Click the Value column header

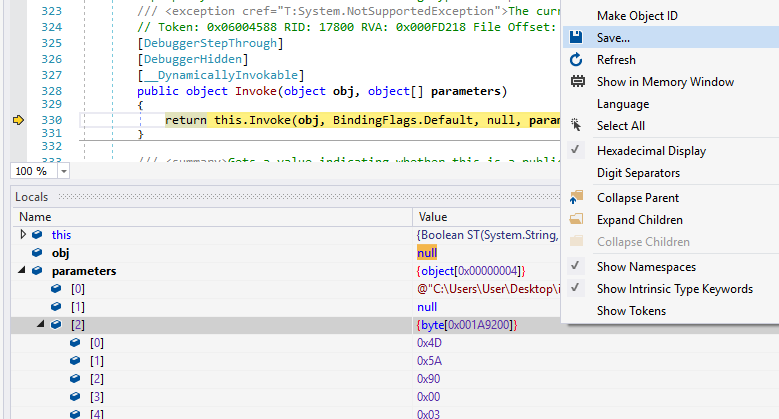(433, 216)
